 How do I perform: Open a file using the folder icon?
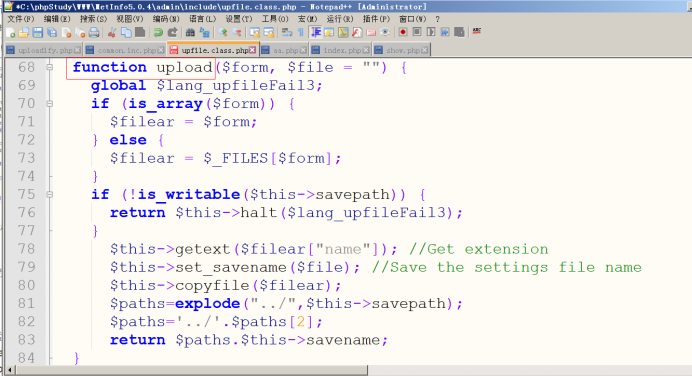[24, 32]
